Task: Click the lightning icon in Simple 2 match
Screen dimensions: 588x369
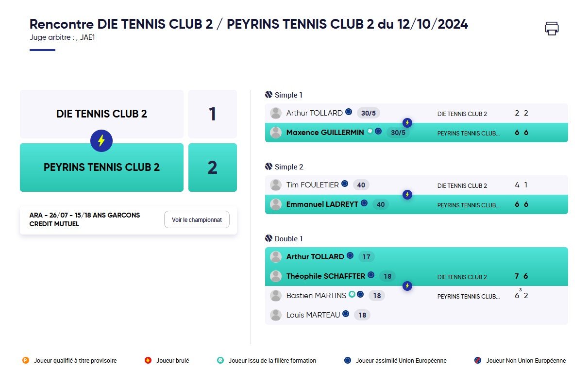Action: pos(408,195)
